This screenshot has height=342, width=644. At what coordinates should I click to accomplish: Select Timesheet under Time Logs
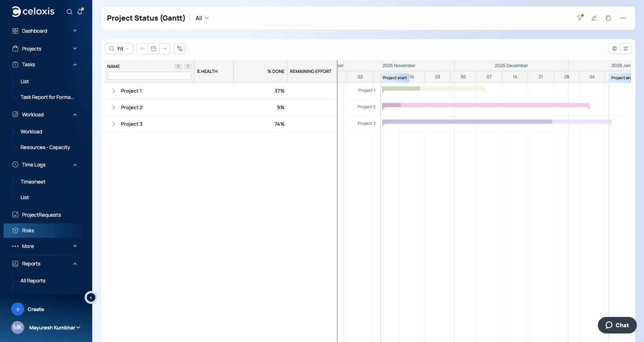[33, 182]
